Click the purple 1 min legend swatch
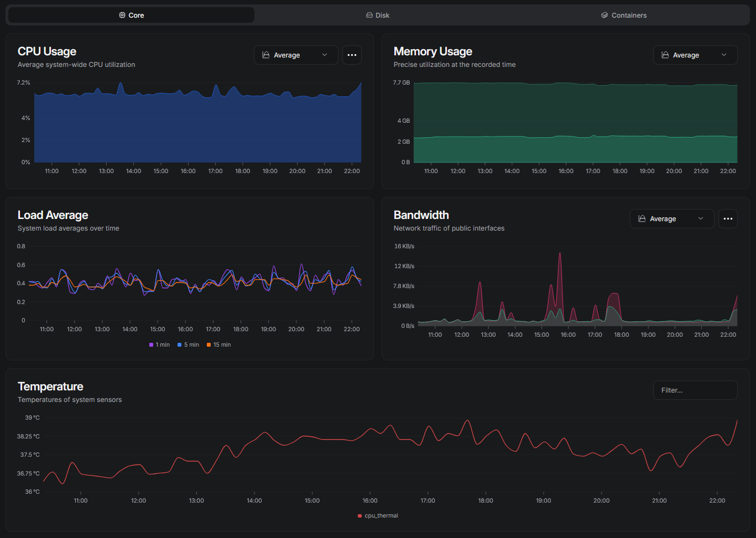 pyautogui.click(x=151, y=345)
